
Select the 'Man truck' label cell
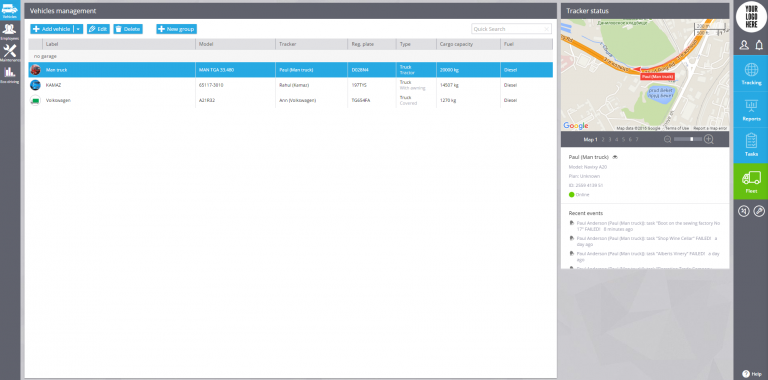click(x=56, y=70)
